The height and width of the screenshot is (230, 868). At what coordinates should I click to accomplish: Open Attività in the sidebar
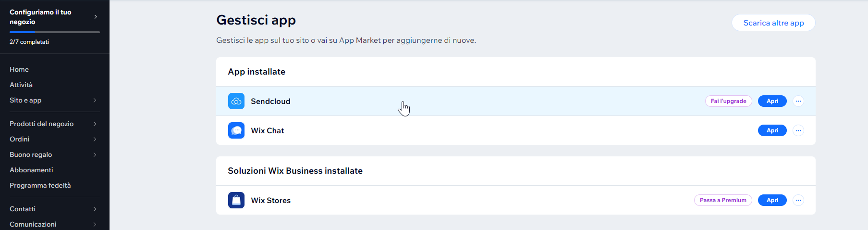pyautogui.click(x=21, y=85)
